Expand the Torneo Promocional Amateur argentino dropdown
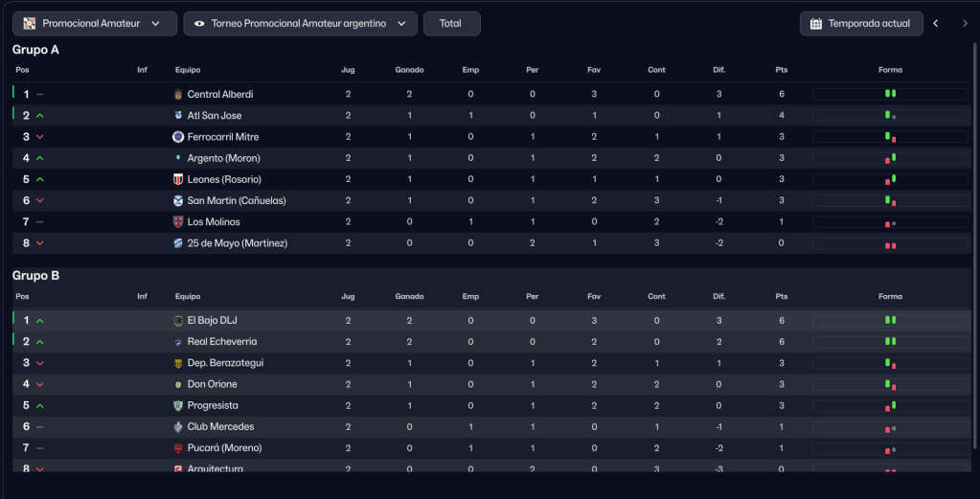 (x=300, y=24)
